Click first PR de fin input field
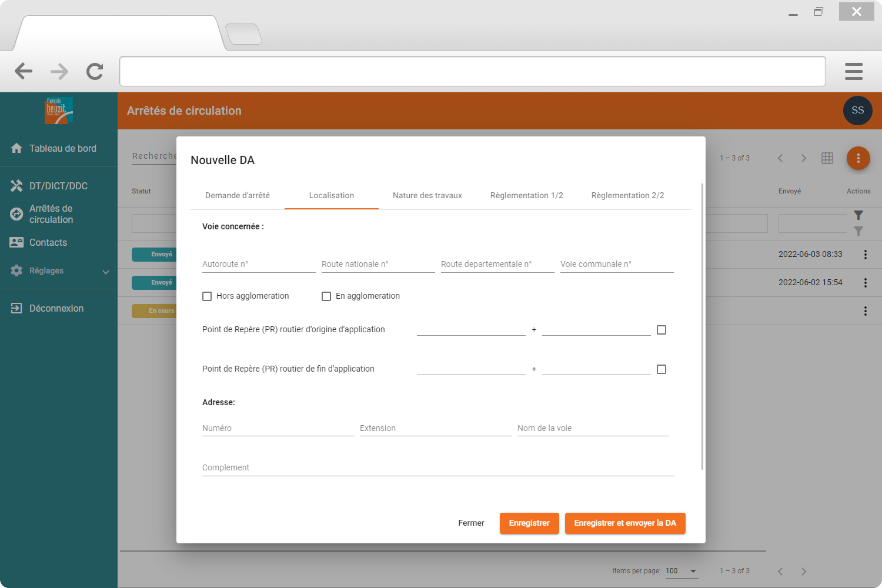882x588 pixels. pos(471,368)
